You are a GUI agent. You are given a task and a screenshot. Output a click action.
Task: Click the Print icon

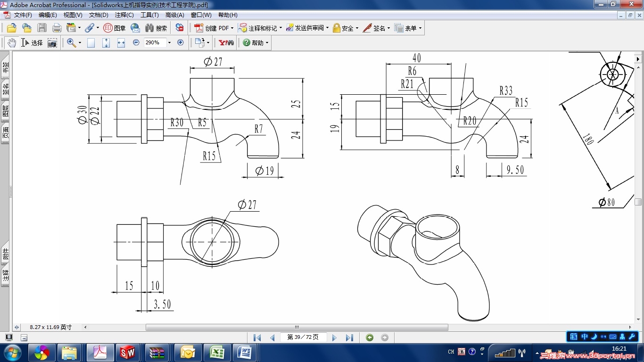click(x=57, y=28)
